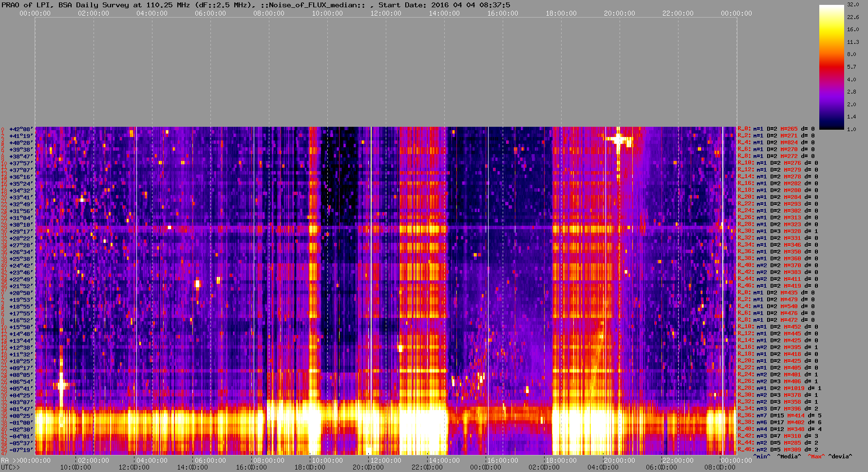Click declination label +08°05'
Screen dimensions: 868x472
pos(21,375)
